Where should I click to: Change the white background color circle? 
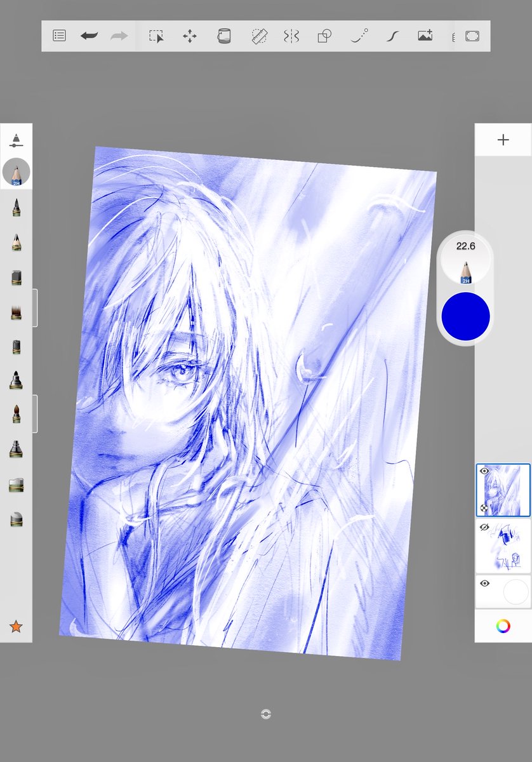coord(515,592)
